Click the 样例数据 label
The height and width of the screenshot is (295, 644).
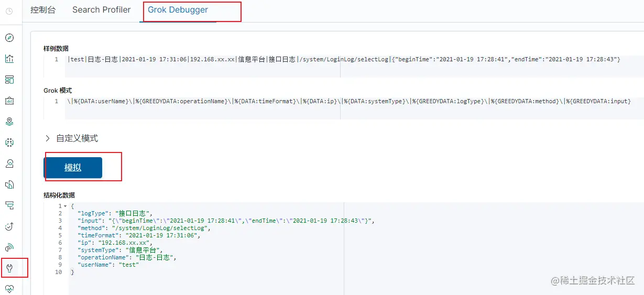point(56,49)
